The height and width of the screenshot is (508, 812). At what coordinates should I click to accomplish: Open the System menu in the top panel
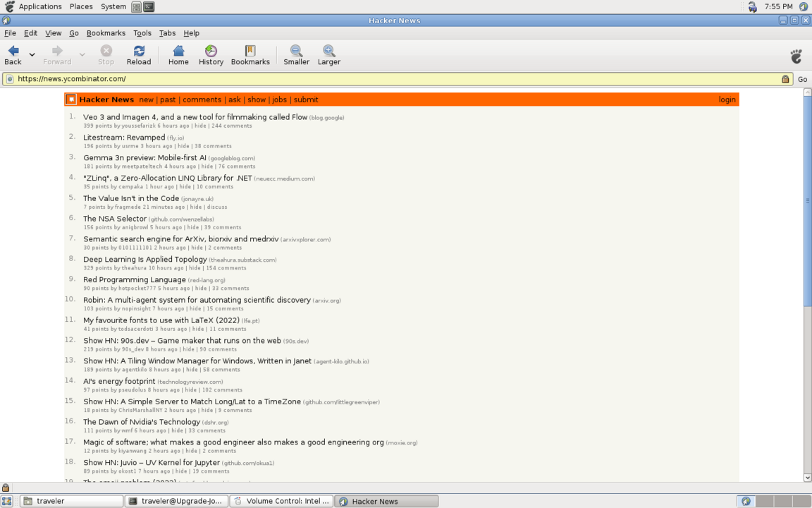(113, 7)
